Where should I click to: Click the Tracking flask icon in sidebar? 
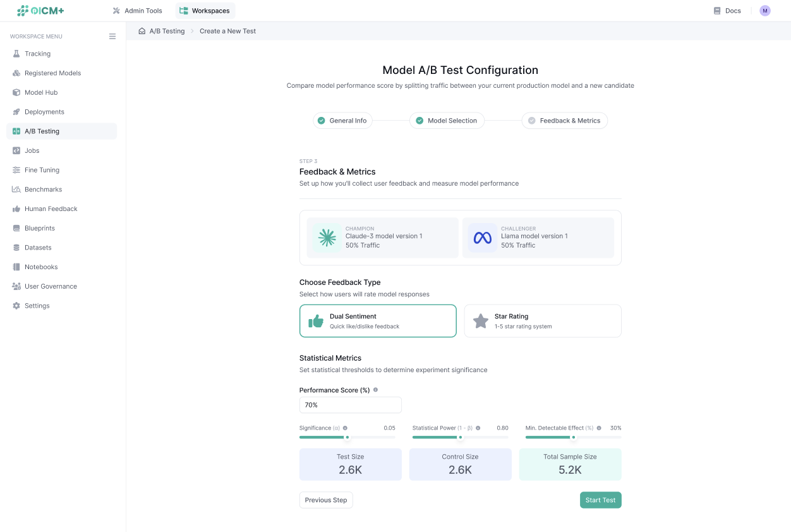[16, 54]
